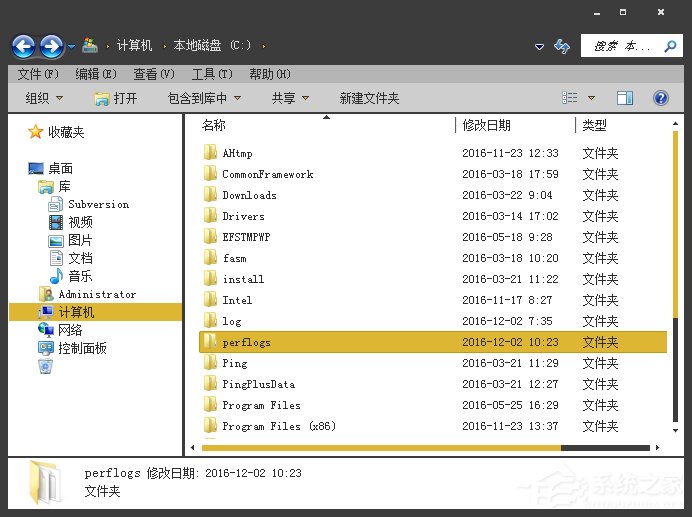Sort by 修改日期 column header
The height and width of the screenshot is (517, 692).
[x=487, y=125]
